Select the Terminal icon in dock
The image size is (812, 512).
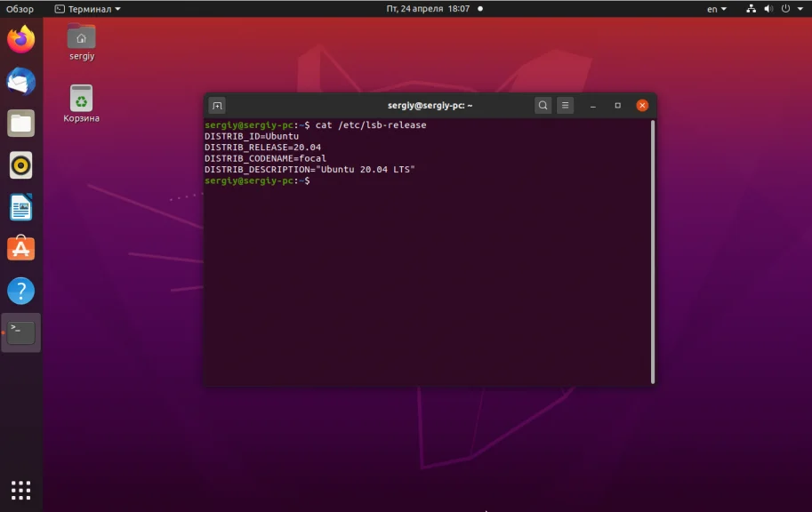21,332
